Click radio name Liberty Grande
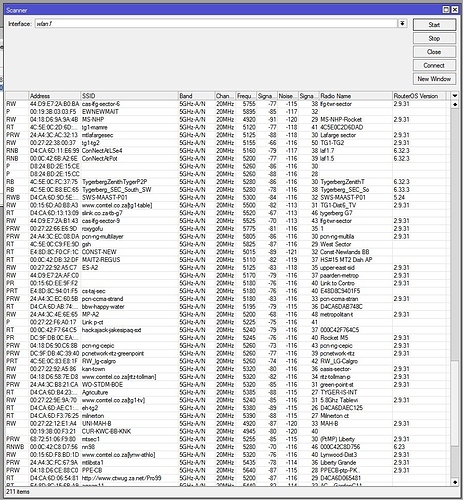Viewport: 463px width, 500px height. 338,462
